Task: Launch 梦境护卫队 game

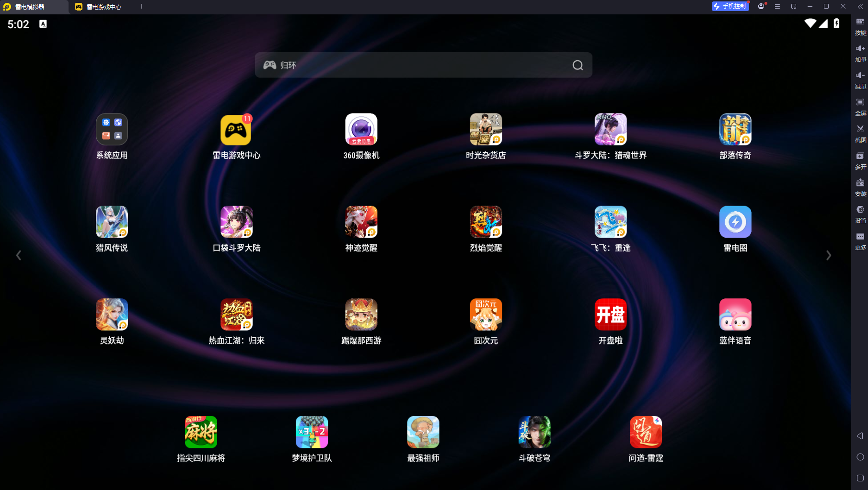Action: [x=312, y=432]
